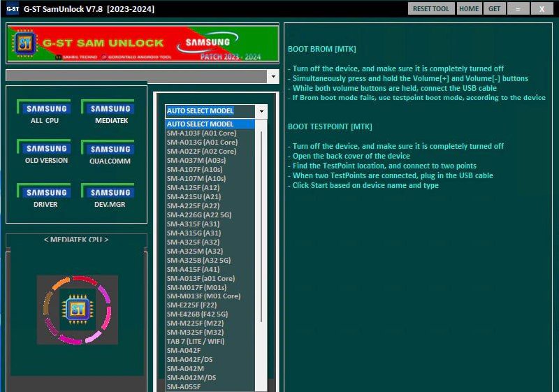
Task: Click BOOT TESTPOINT [MTK] heading
Action: coord(330,127)
